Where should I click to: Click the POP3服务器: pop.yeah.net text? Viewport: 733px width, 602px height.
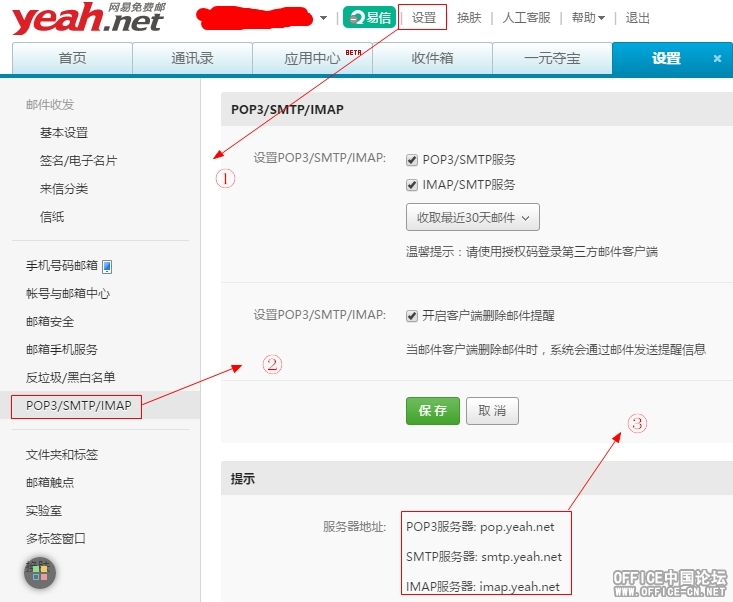480,527
